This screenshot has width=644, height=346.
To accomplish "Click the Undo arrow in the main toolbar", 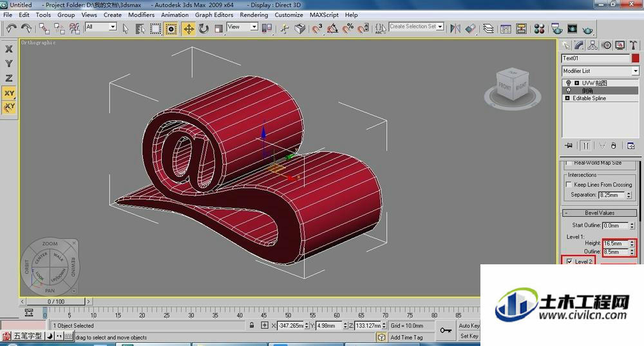I will tap(11, 28).
